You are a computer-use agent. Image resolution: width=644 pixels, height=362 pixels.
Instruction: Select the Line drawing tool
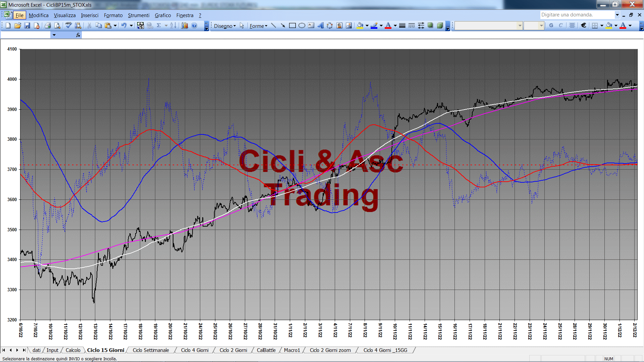(x=273, y=25)
